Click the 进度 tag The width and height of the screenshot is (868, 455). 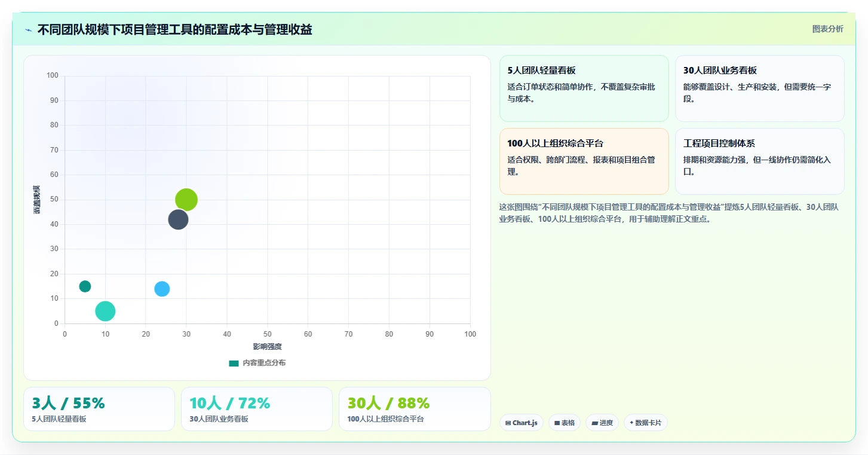(x=602, y=423)
